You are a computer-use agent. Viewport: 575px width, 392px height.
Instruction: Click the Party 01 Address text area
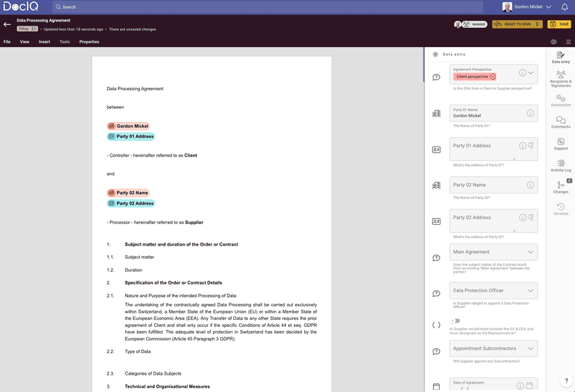point(494,149)
